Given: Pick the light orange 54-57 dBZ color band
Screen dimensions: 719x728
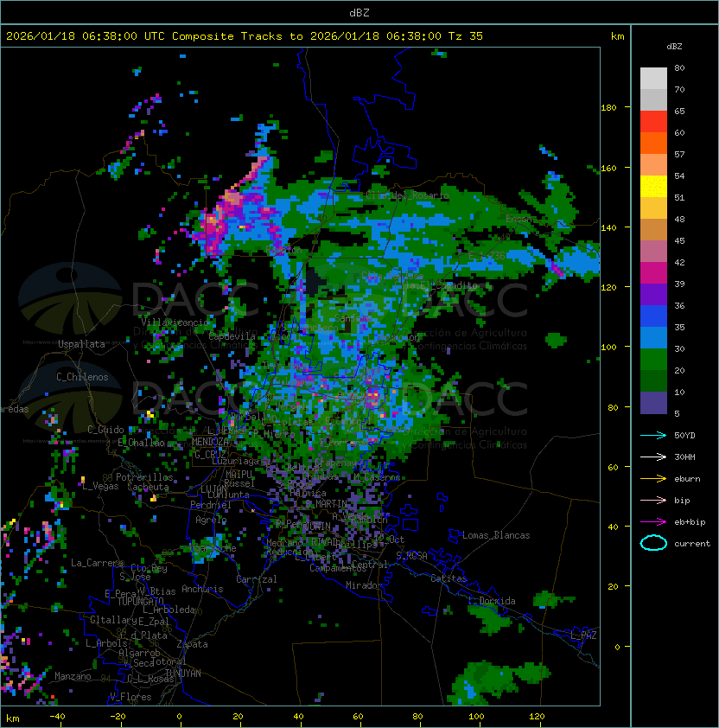Looking at the screenshot, I should [x=653, y=165].
